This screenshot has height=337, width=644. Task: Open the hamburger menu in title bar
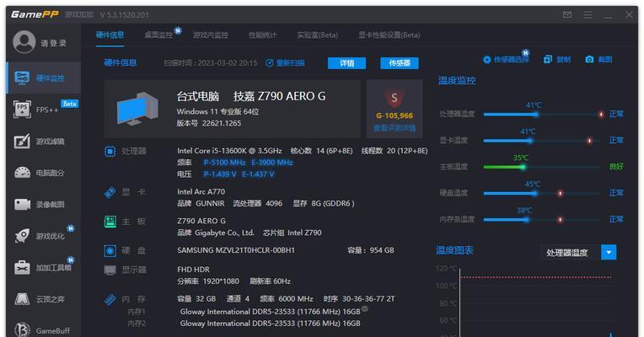click(x=588, y=15)
